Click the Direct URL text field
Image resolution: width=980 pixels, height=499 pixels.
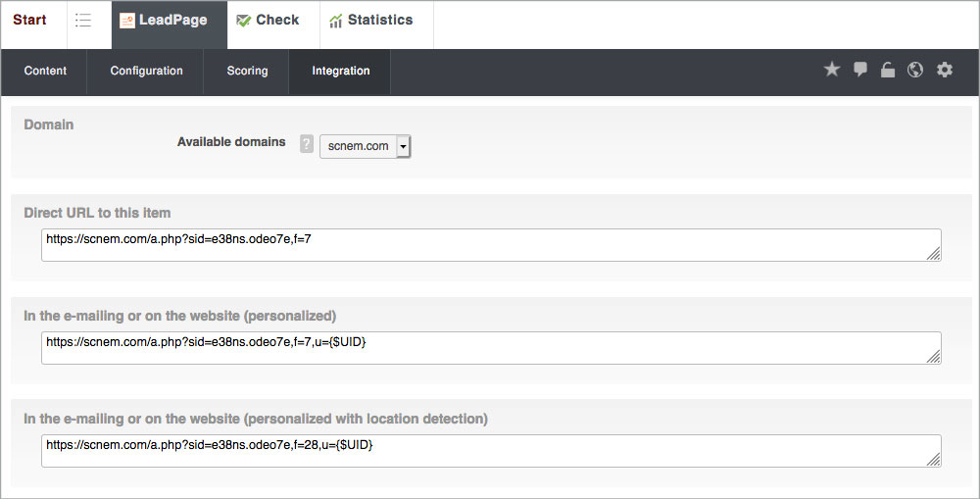point(490,245)
